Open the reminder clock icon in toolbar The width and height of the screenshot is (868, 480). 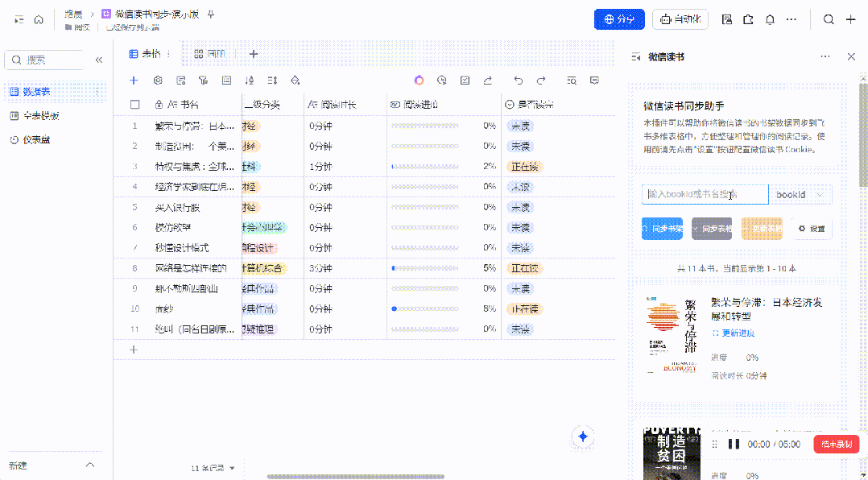[442, 81]
